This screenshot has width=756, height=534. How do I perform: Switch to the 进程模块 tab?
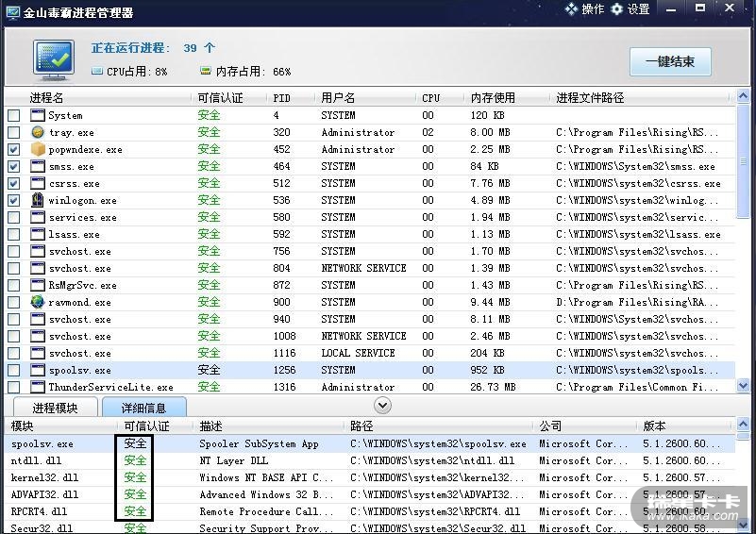55,408
